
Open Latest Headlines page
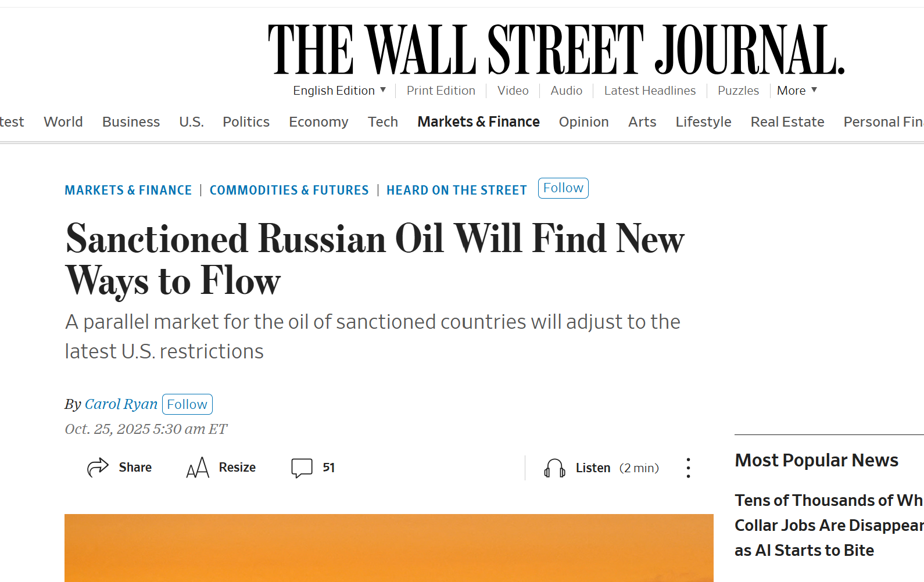point(650,91)
